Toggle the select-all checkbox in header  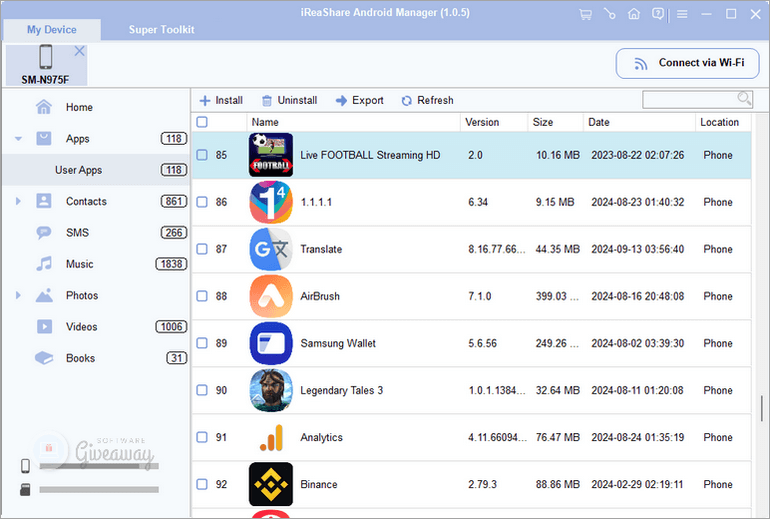click(202, 122)
